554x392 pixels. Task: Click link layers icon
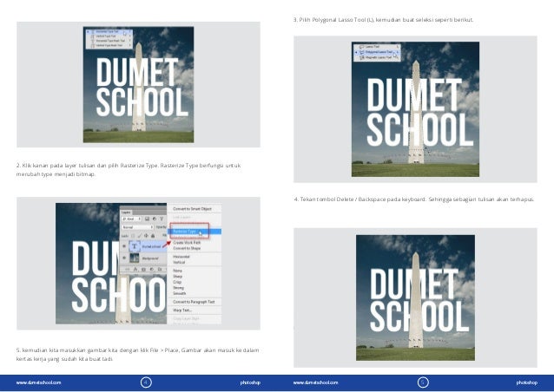tap(128, 269)
